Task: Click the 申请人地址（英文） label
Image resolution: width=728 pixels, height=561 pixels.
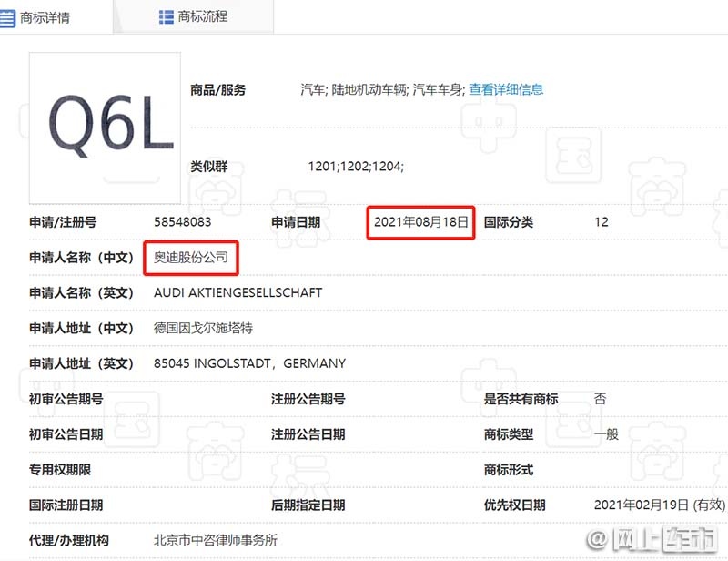Action: pyautogui.click(x=82, y=363)
